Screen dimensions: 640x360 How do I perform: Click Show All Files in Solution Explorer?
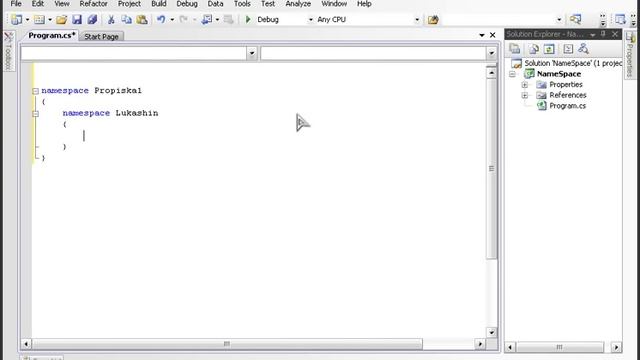point(533,49)
